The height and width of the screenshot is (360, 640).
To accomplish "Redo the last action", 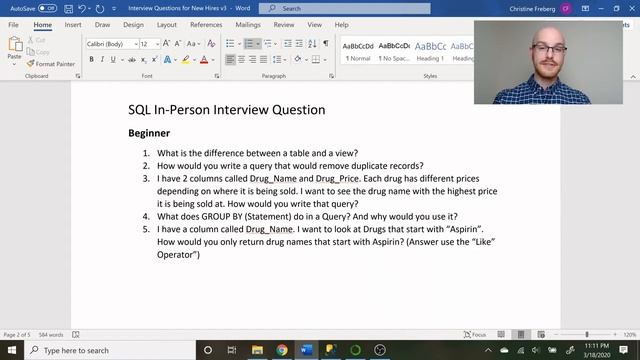I will pyautogui.click(x=100, y=9).
